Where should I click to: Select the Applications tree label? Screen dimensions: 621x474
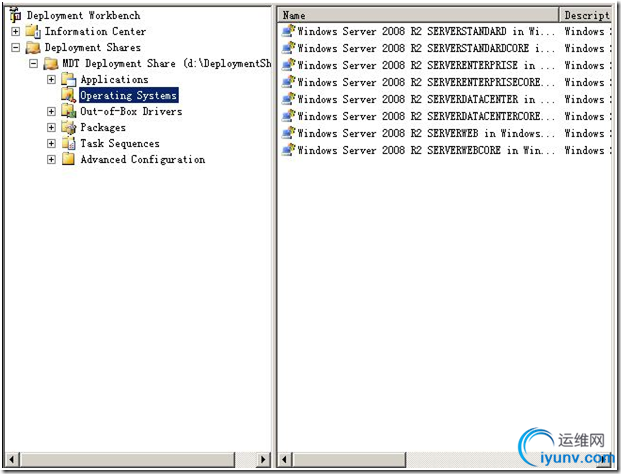pyautogui.click(x=114, y=80)
